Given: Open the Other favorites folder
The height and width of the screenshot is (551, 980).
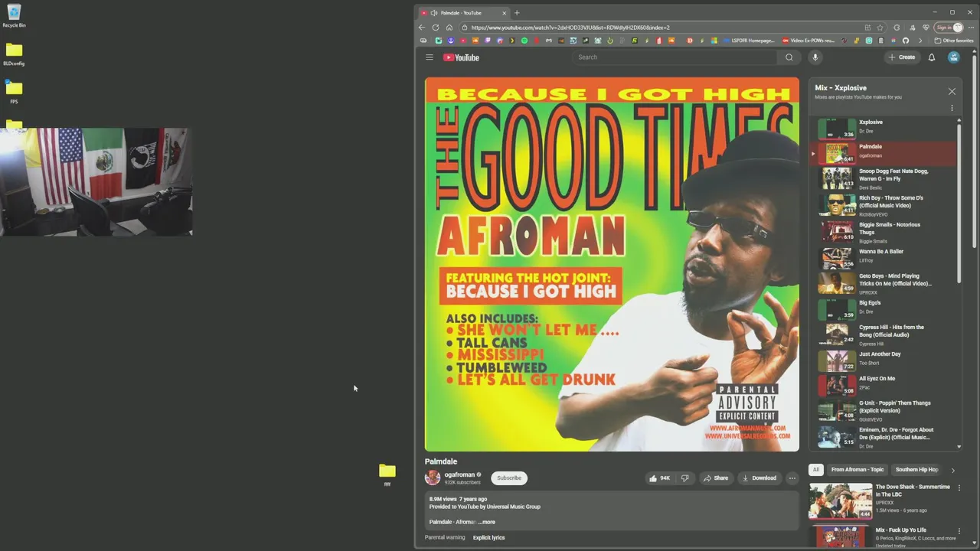Looking at the screenshot, I should [x=954, y=41].
